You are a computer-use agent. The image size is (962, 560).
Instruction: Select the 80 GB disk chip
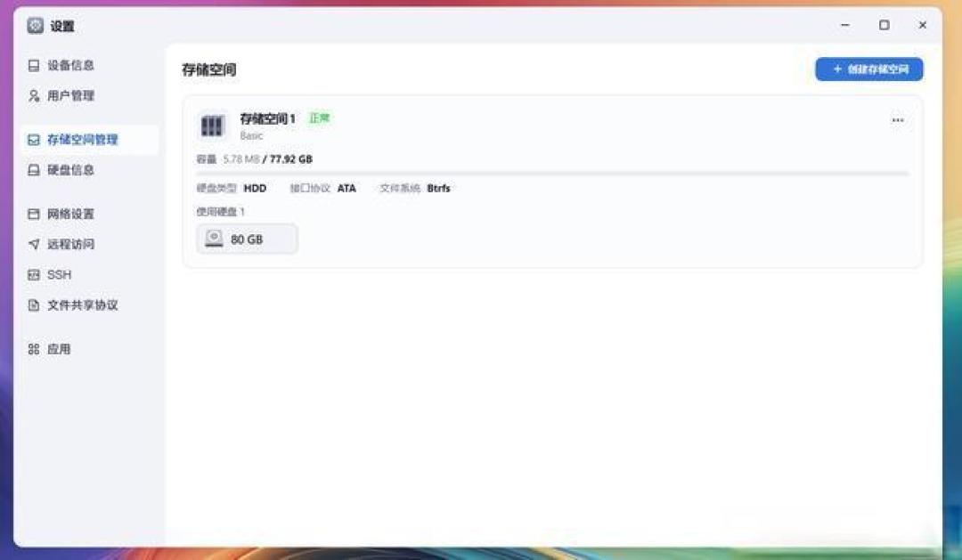click(248, 239)
